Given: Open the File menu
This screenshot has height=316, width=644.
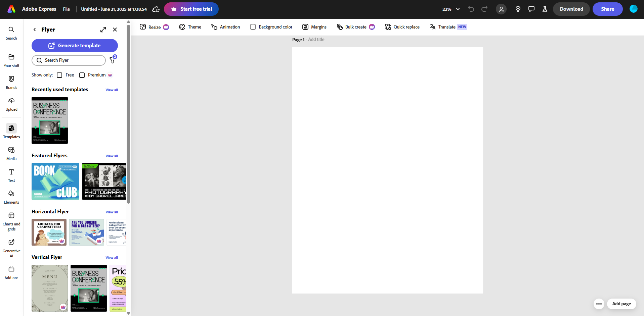Looking at the screenshot, I should pyautogui.click(x=66, y=9).
